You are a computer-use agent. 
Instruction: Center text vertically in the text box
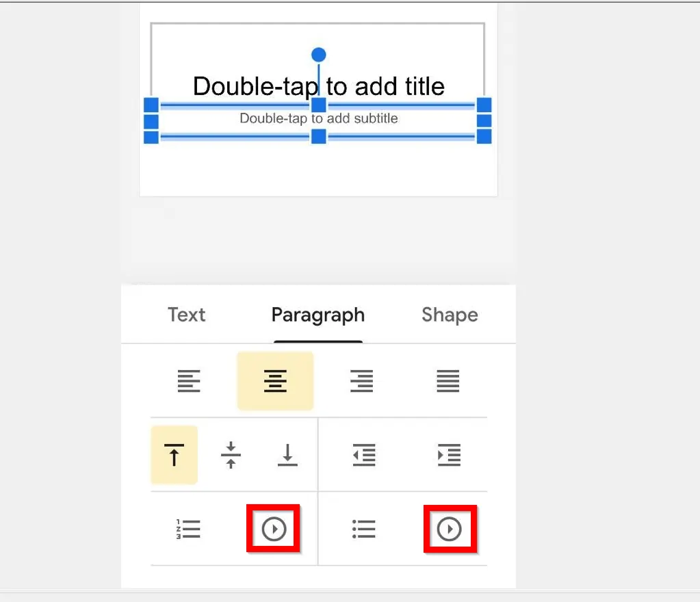pyautogui.click(x=231, y=454)
